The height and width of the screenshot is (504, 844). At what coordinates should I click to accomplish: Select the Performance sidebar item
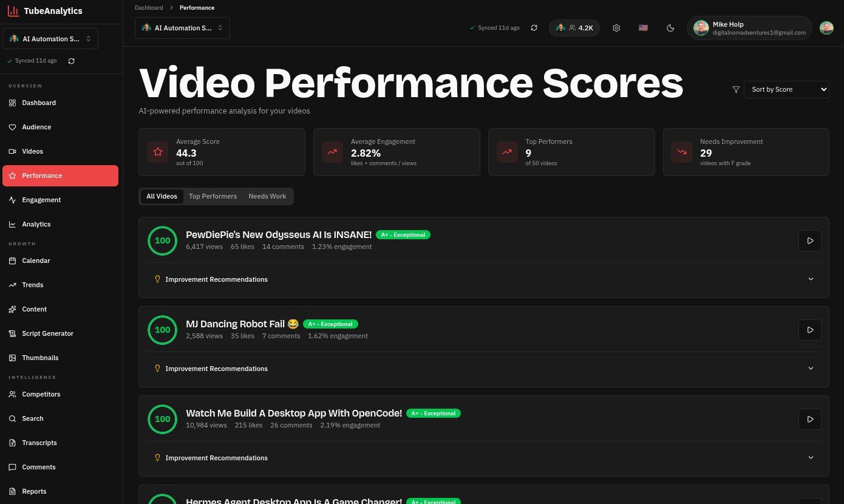(x=60, y=175)
